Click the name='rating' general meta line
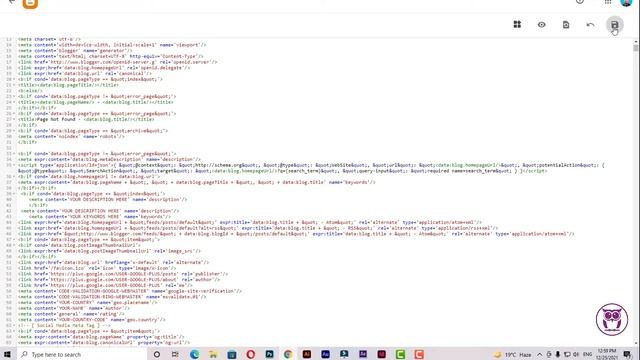Screen dimensions: 640x360 click(x=71, y=314)
